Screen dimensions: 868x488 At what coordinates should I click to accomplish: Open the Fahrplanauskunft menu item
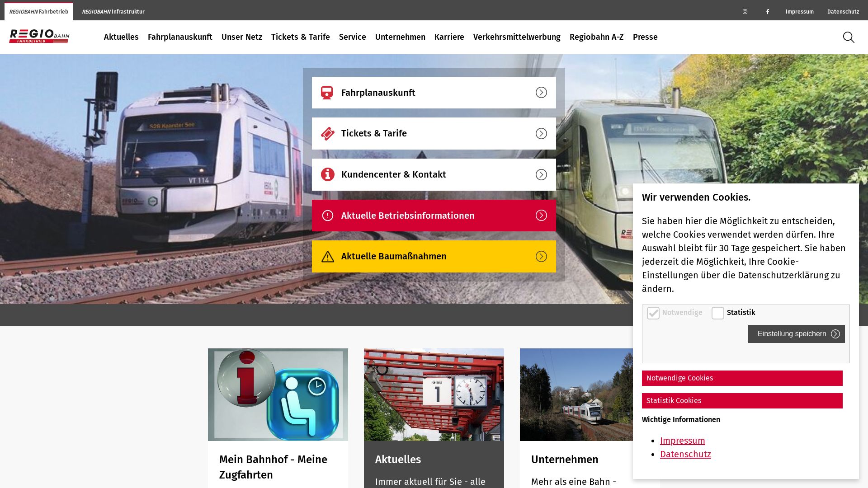point(180,37)
